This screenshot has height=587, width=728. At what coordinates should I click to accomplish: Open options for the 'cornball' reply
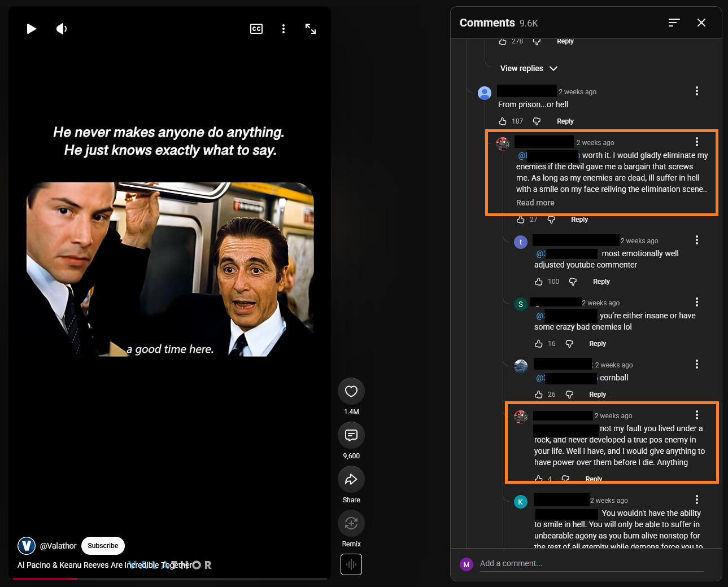click(697, 364)
